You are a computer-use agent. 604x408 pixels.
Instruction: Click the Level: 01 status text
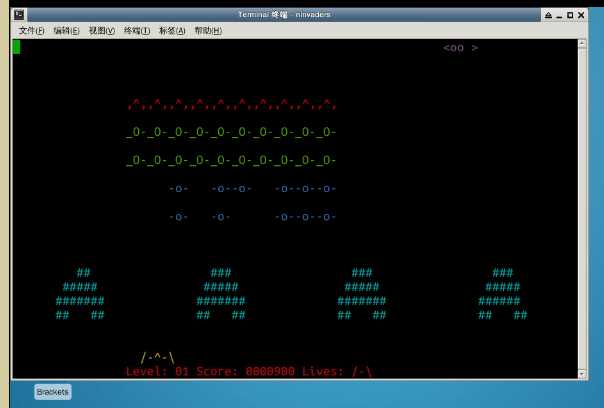(x=157, y=372)
